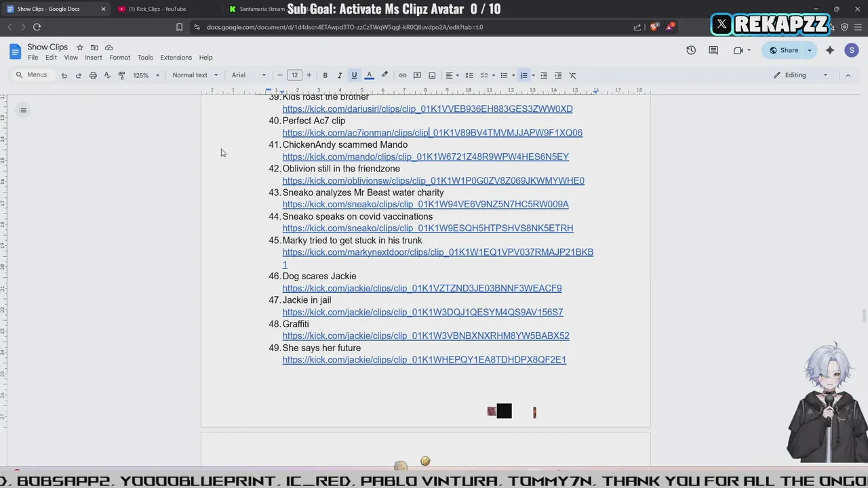View the cloud save status
The height and width of the screenshot is (488, 868).
(x=108, y=47)
